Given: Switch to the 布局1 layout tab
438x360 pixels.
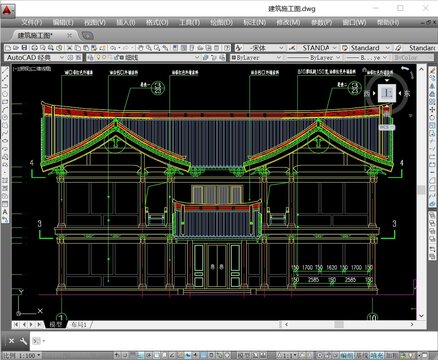Looking at the screenshot, I should point(79,324).
